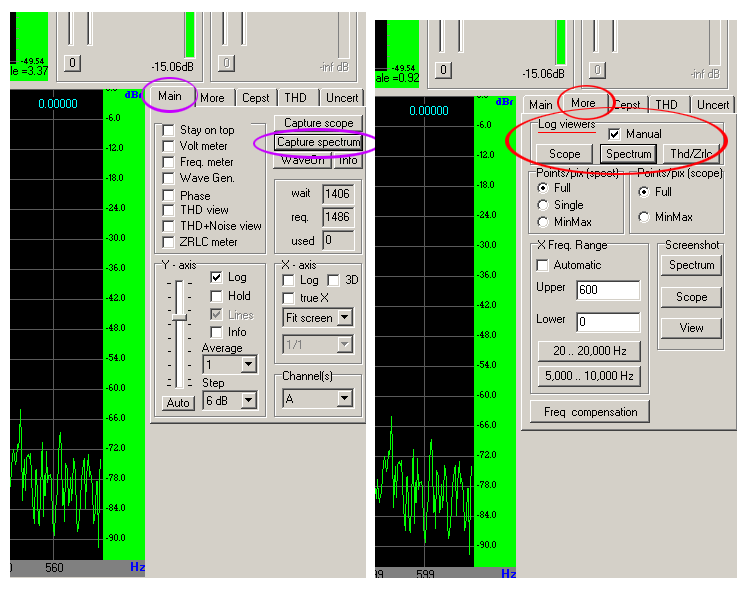Click Freq compensation button
Image resolution: width=751 pixels, height=591 pixels.
pos(590,412)
